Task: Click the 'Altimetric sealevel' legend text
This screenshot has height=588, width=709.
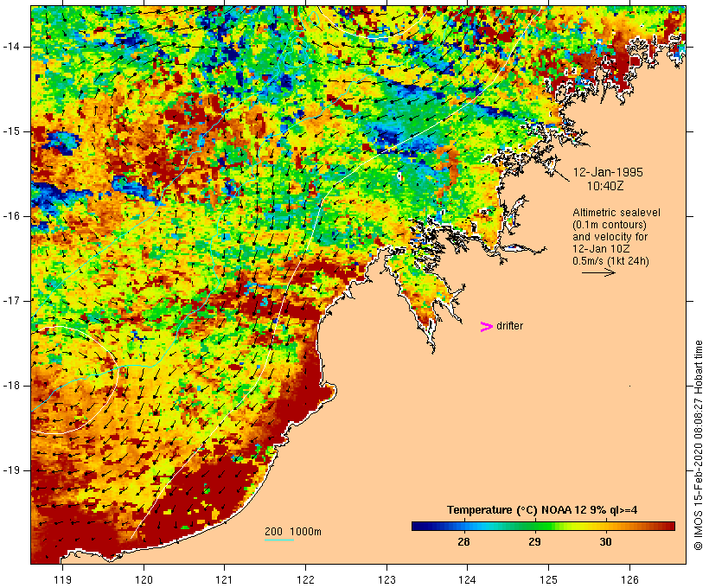Action: click(616, 213)
